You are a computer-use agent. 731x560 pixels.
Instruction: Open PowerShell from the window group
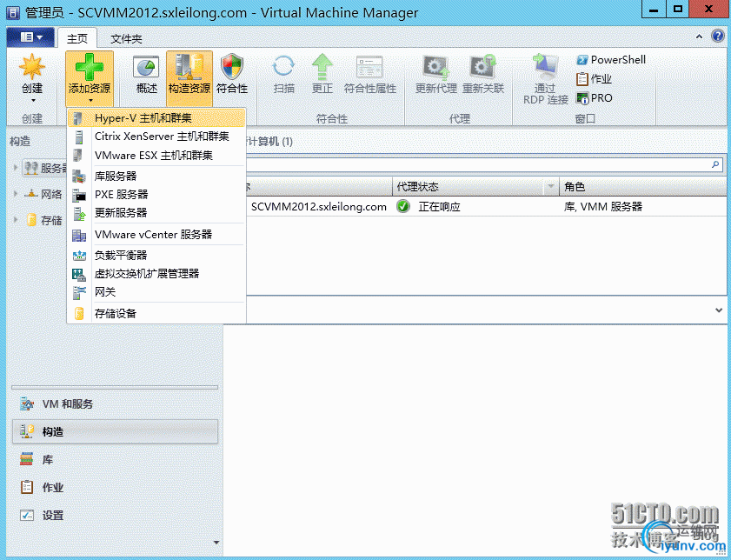(x=611, y=60)
